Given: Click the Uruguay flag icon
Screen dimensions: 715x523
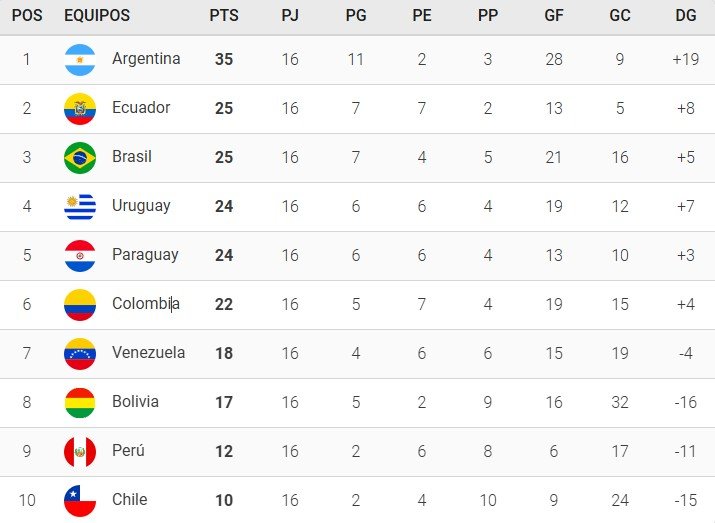Looking at the screenshot, I should pos(80,207).
